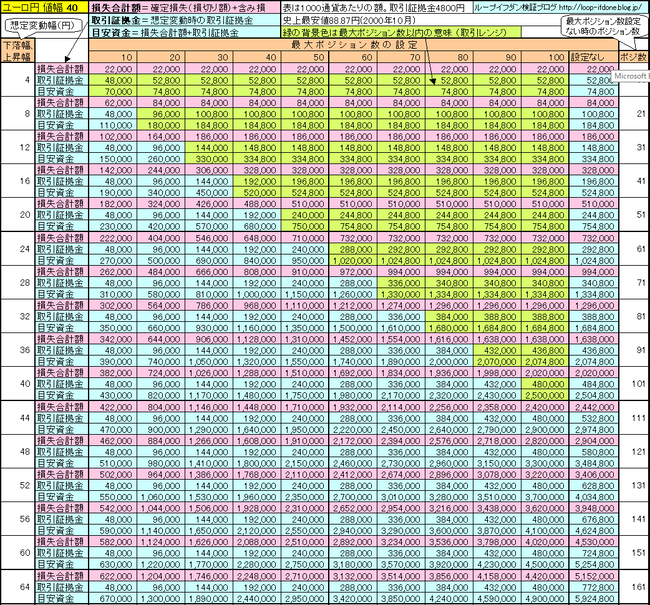Select cell 260,000 in row 12
This screenshot has width=650, height=605.
(161, 159)
